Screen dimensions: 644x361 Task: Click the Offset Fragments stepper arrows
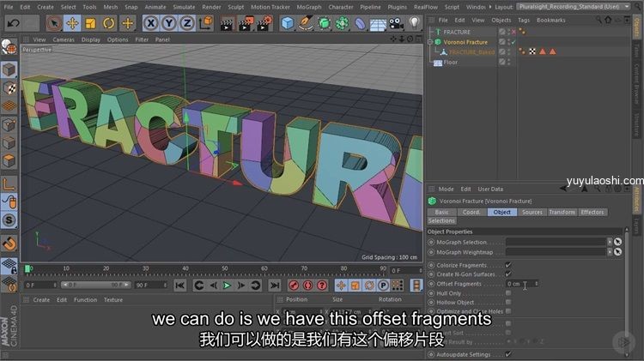tap(536, 284)
